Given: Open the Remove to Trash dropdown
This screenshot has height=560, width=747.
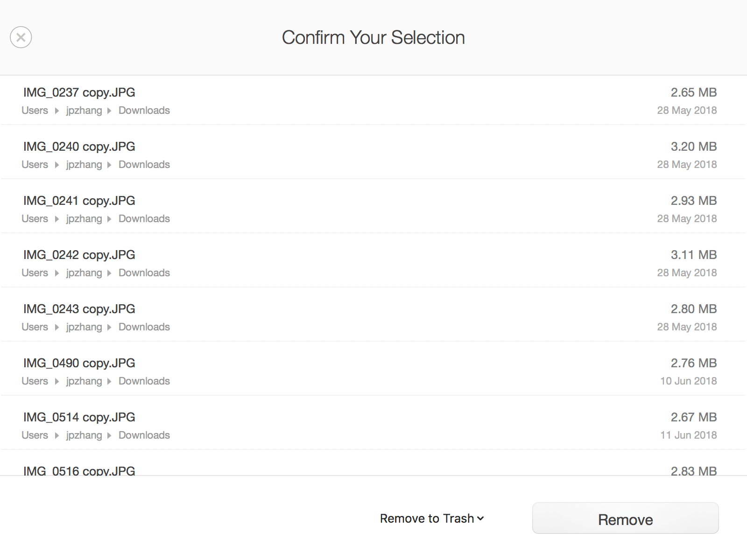Looking at the screenshot, I should [x=432, y=518].
